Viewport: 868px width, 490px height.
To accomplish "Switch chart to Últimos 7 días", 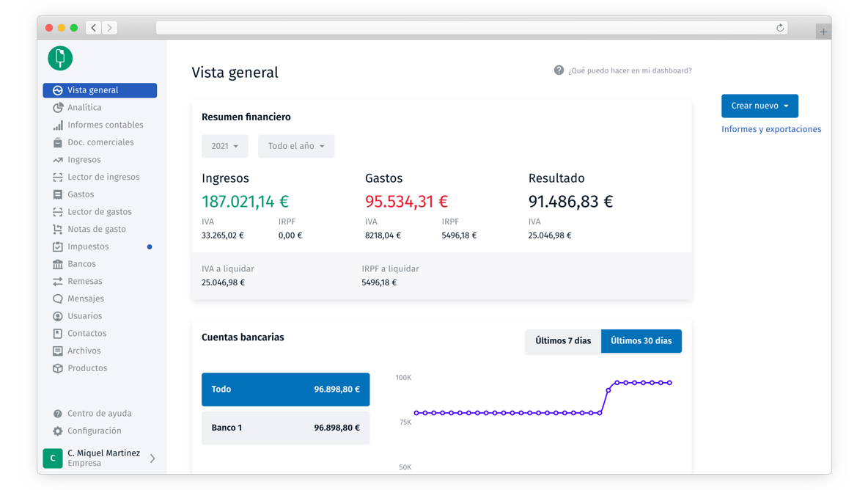I will pyautogui.click(x=562, y=341).
